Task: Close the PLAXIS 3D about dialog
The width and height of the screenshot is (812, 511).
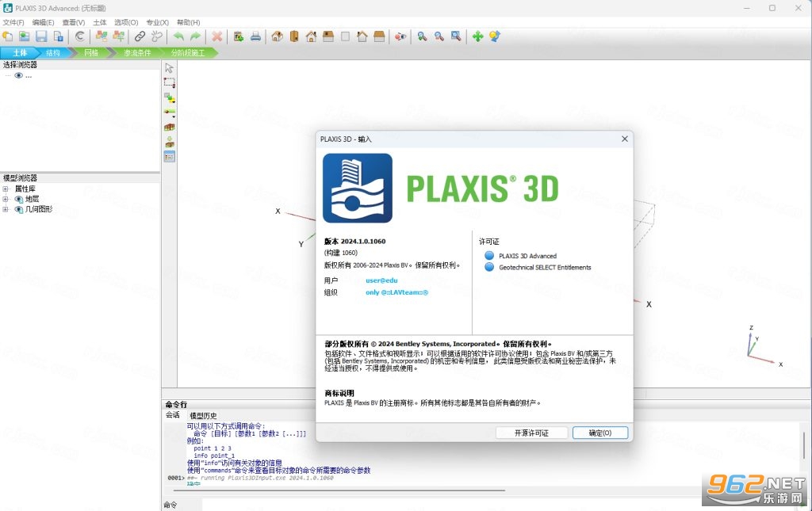Action: [625, 139]
